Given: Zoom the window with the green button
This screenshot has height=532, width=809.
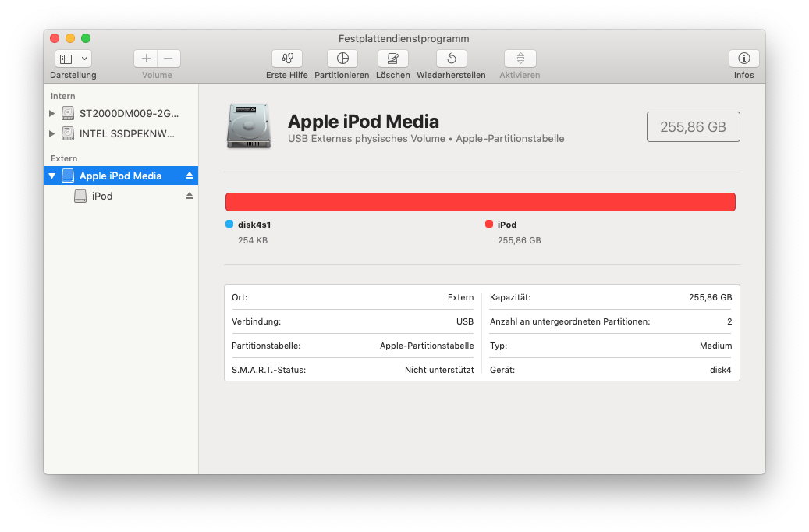Looking at the screenshot, I should pyautogui.click(x=86, y=38).
